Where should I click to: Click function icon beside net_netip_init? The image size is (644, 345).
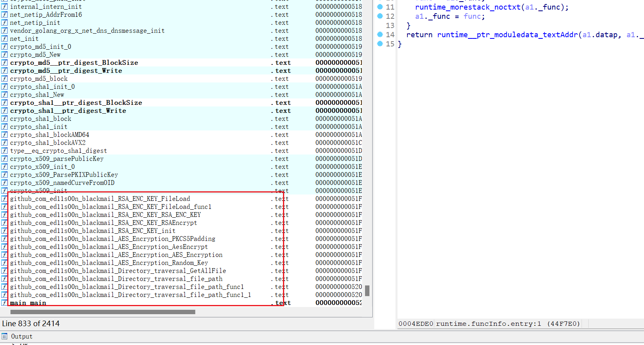tap(4, 23)
